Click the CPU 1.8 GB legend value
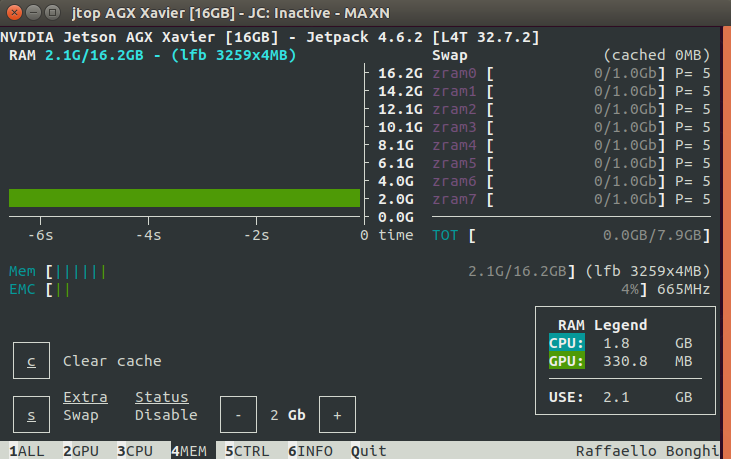 click(648, 343)
